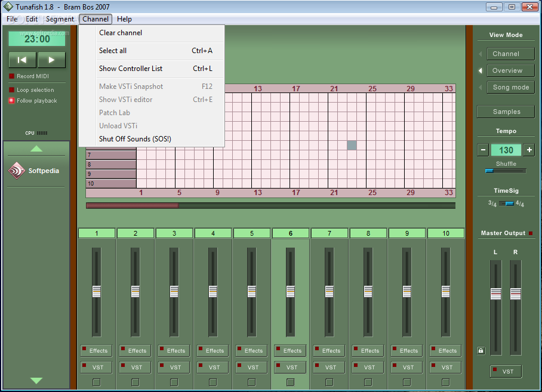This screenshot has width=542, height=392.
Task: Click master output L fader handle
Action: [495, 294]
